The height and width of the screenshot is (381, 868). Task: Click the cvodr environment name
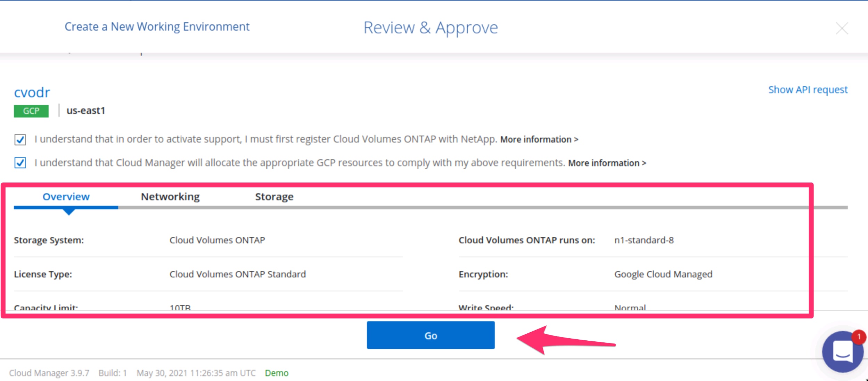(32, 92)
